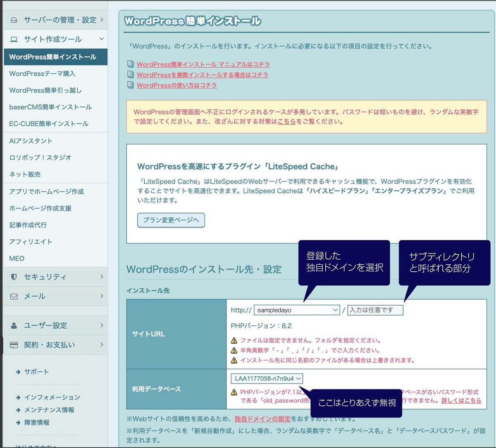Click the credit card icon beside 契約・お支払い
Screen dimensions: 496x448
(x=14, y=345)
